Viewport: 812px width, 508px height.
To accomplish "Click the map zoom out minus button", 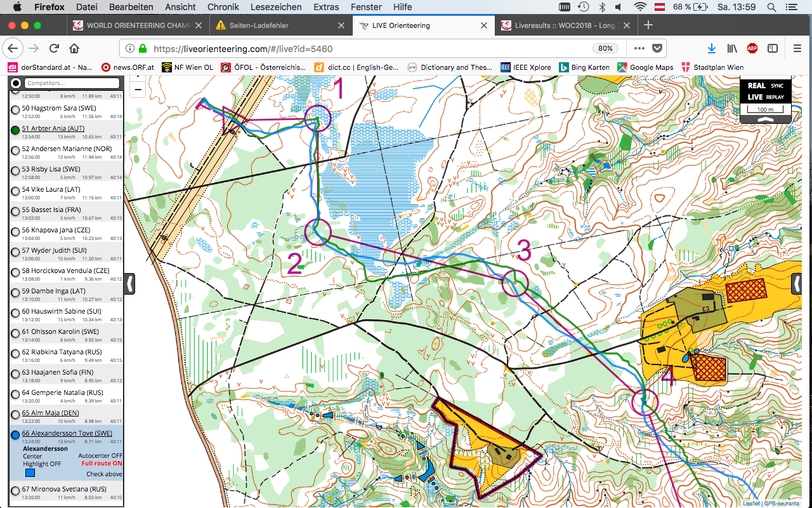I will click(x=138, y=90).
